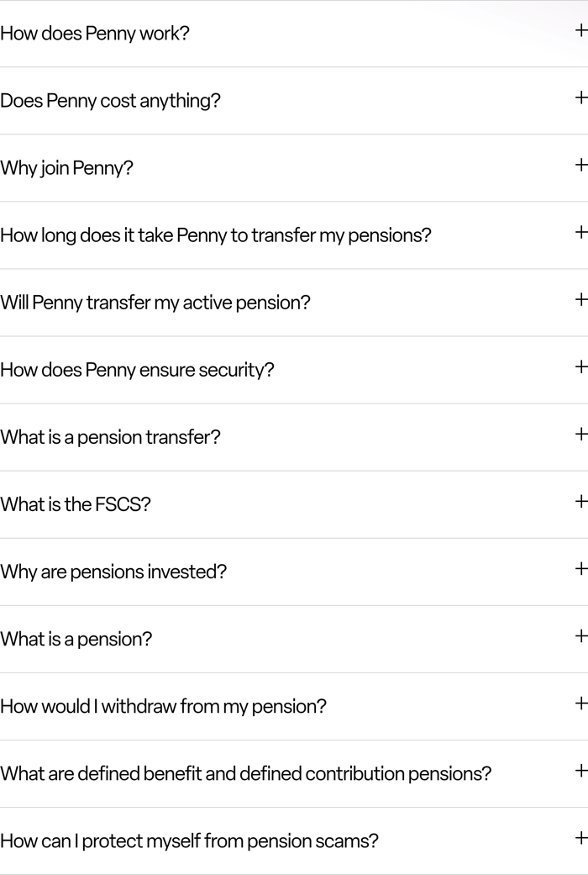
Task: Click the plus icon for 'Why join Penny?'
Action: point(580,165)
